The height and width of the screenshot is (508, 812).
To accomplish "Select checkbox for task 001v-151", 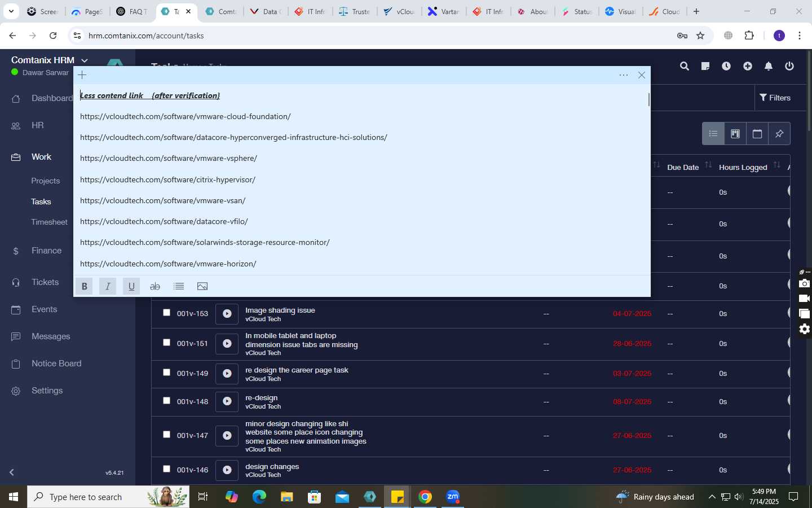I will click(166, 343).
